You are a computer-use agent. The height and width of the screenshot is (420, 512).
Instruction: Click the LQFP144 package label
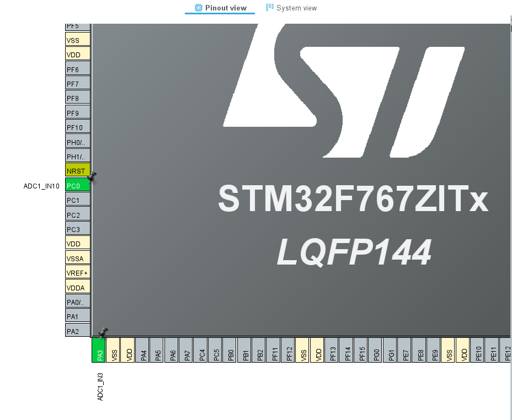tap(354, 252)
